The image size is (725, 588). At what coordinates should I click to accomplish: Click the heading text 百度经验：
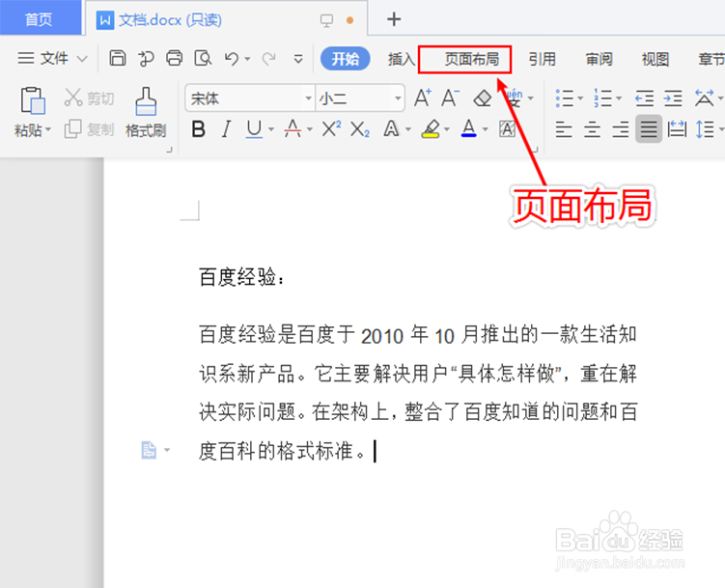click(x=242, y=278)
